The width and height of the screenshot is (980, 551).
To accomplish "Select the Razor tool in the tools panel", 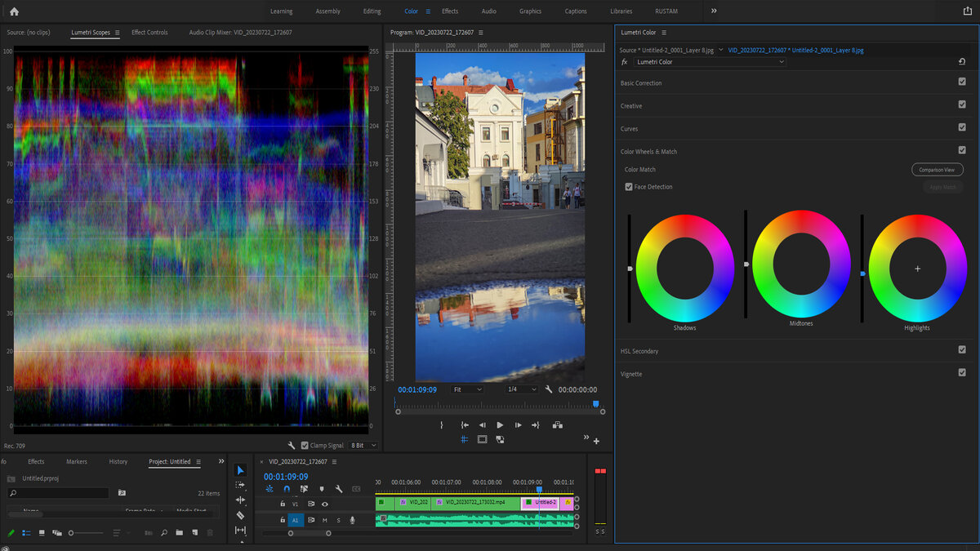I will pos(240,515).
